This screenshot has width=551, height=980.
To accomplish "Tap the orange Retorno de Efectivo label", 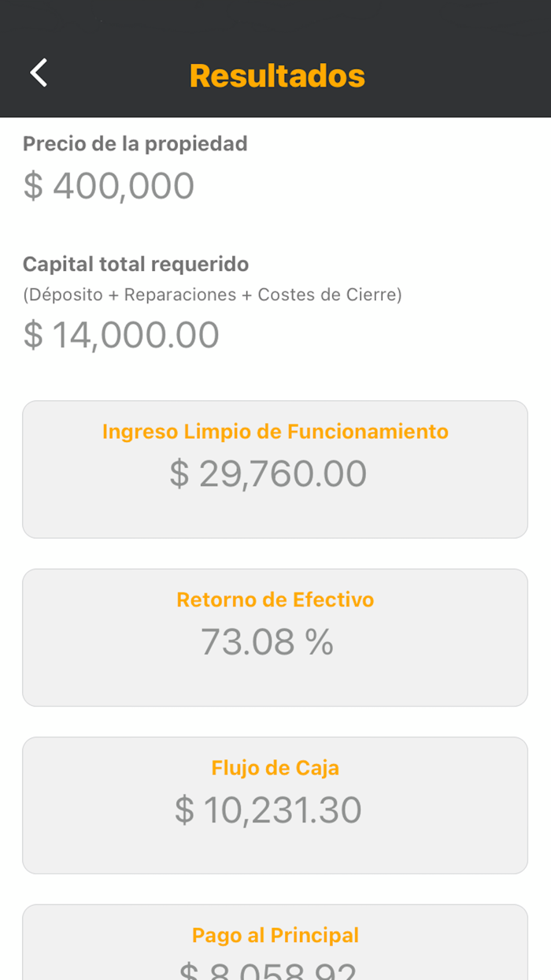I will [x=275, y=600].
